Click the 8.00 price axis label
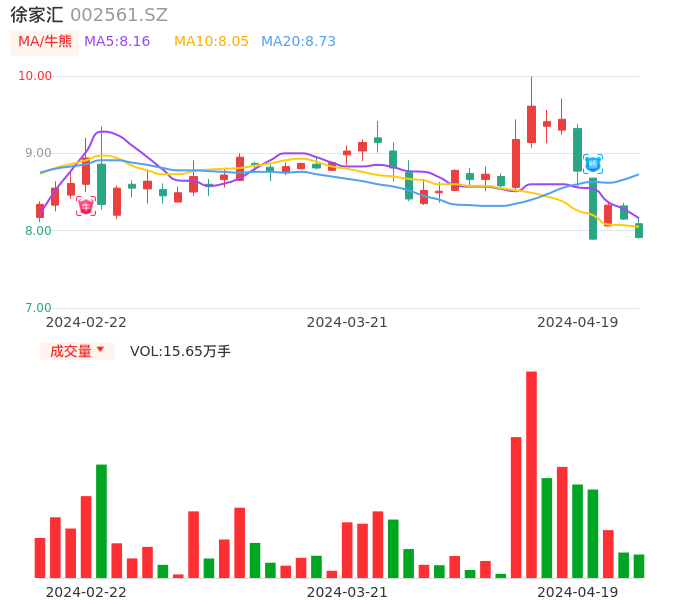 click(36, 231)
